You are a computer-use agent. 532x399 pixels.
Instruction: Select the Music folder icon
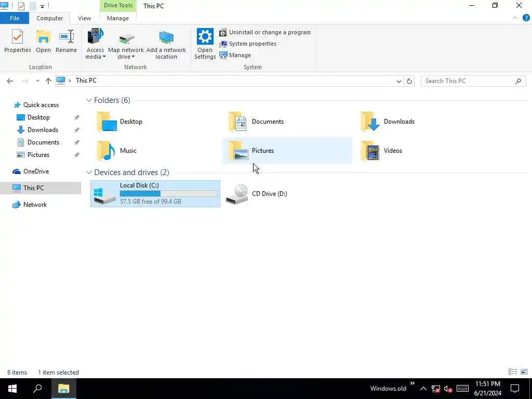(x=106, y=151)
